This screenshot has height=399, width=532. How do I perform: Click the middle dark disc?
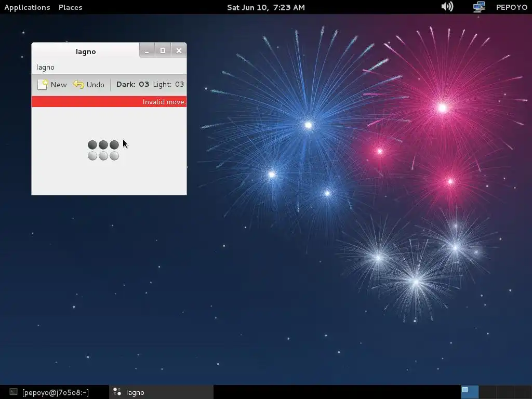click(103, 145)
